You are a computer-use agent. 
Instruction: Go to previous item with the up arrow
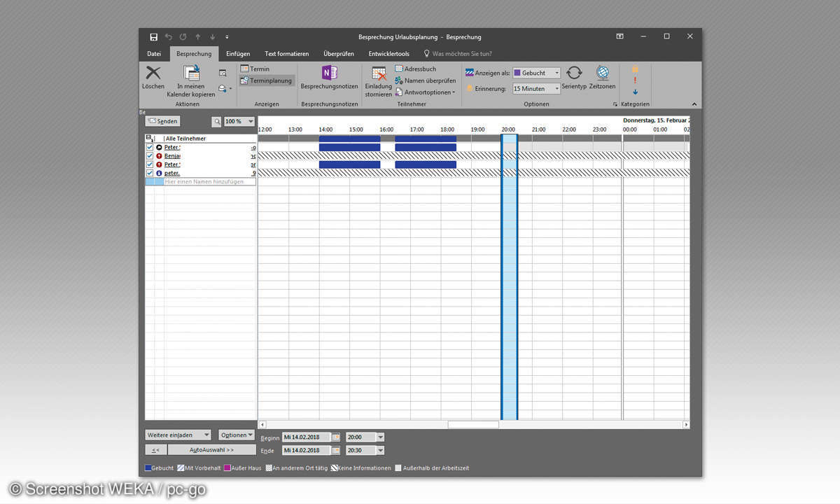(198, 37)
